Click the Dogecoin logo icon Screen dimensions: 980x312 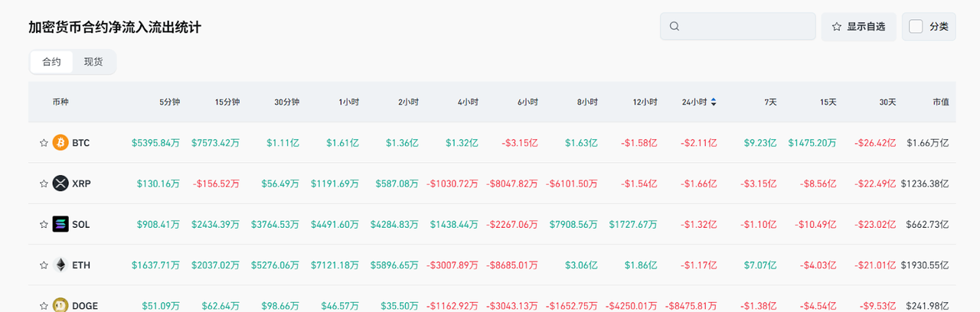(x=60, y=305)
